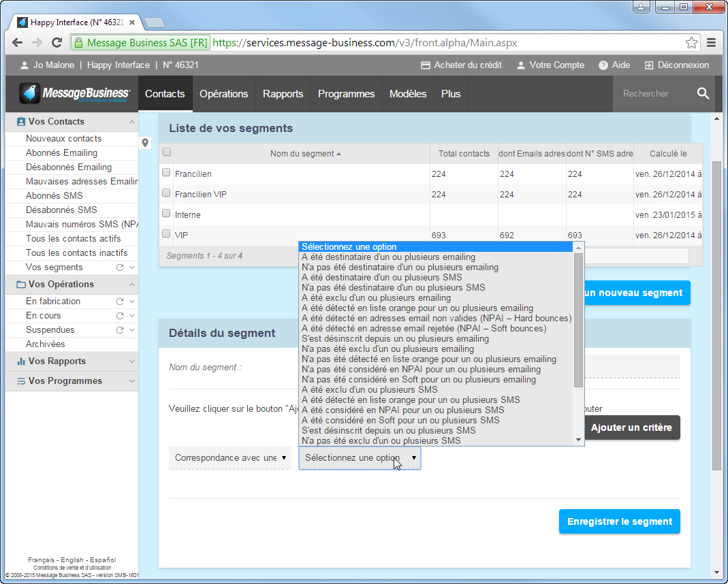Screen dimensions: 728x584
Task: Open the Correspondance avec une dropdown
Action: pyautogui.click(x=230, y=458)
